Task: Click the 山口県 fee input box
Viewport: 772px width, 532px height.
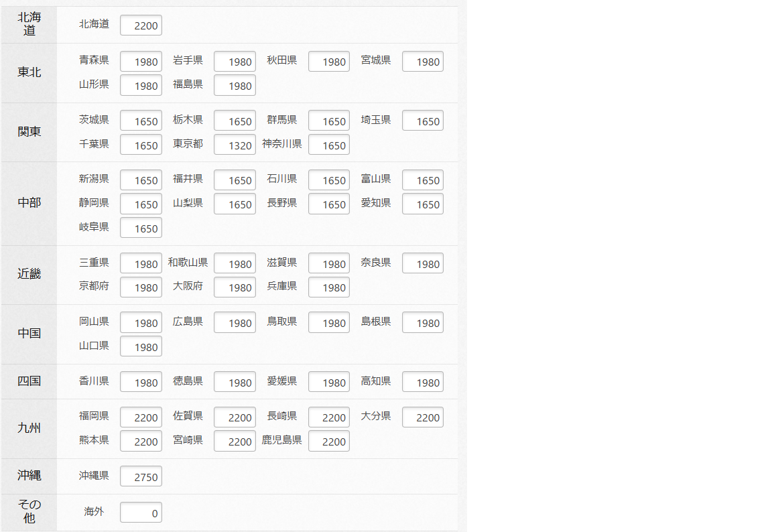Action: click(x=141, y=347)
